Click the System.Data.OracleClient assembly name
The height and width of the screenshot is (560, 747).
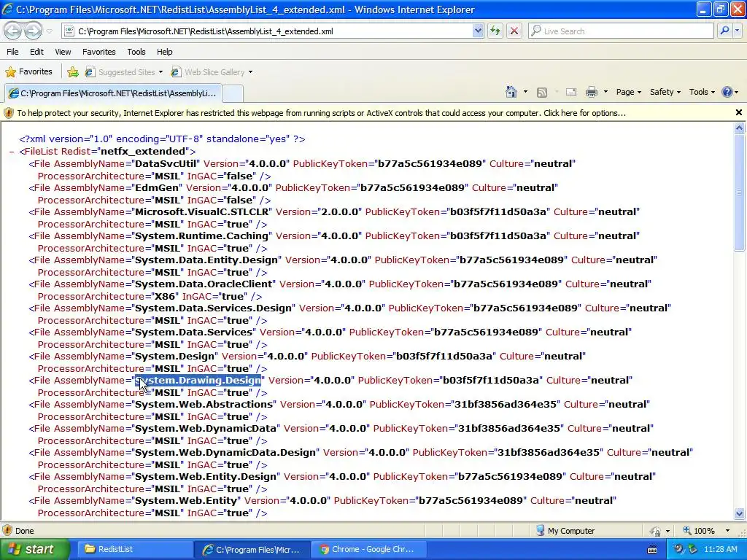tap(204, 284)
